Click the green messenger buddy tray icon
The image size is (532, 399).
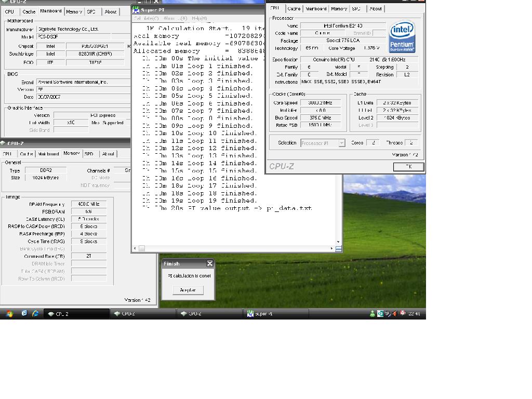coord(372,314)
